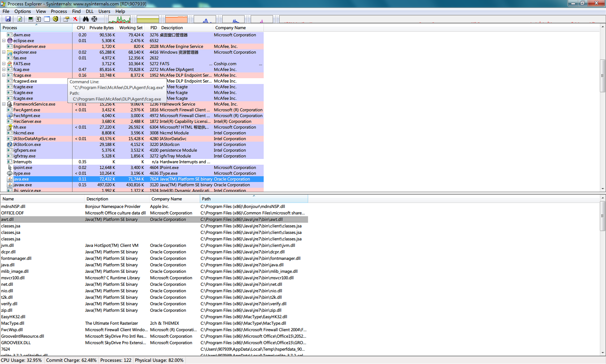
Task: Open the Process menu
Action: click(x=59, y=12)
